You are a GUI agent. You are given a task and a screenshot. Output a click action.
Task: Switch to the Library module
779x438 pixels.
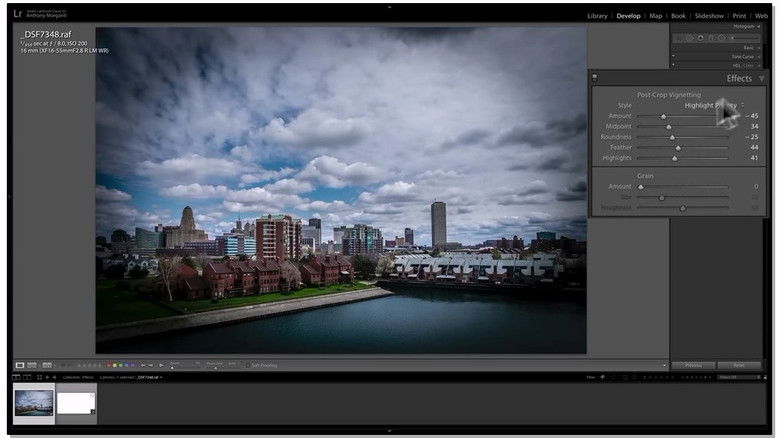(x=597, y=16)
